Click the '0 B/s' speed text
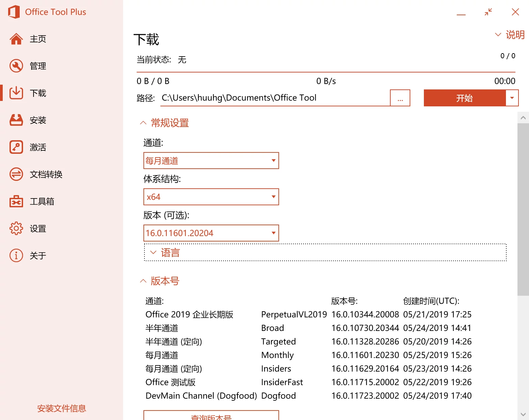This screenshot has height=420, width=529. tap(326, 81)
